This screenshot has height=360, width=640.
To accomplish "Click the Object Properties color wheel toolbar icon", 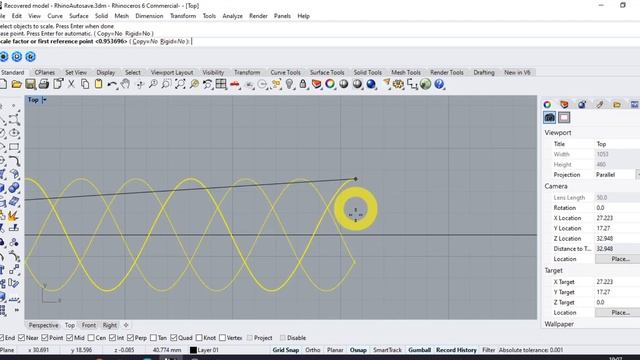I will [x=330, y=84].
